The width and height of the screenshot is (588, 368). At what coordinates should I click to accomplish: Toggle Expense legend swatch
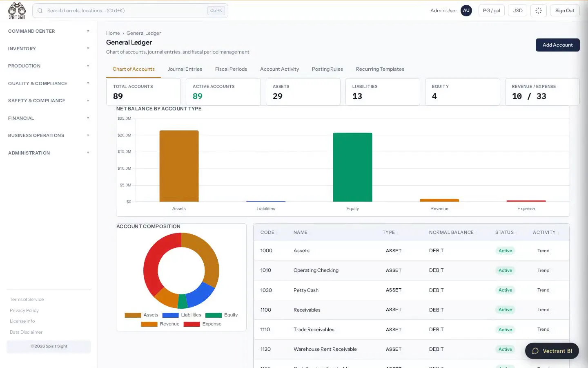click(x=192, y=324)
